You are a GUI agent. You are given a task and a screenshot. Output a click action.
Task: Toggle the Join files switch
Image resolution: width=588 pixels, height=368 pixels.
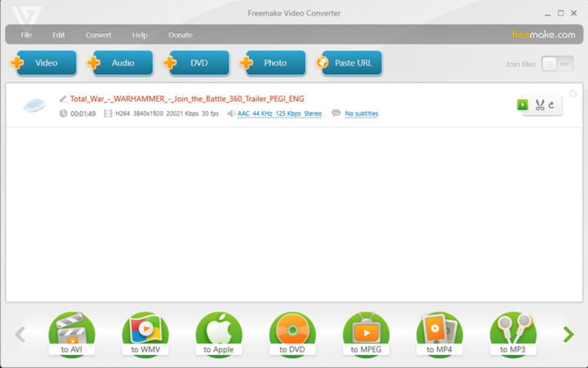point(557,64)
